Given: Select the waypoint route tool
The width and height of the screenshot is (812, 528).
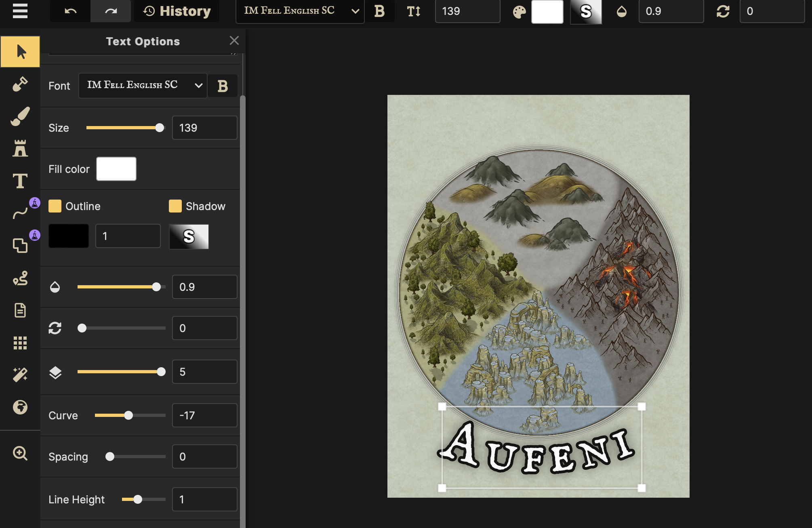Looking at the screenshot, I should 20,278.
